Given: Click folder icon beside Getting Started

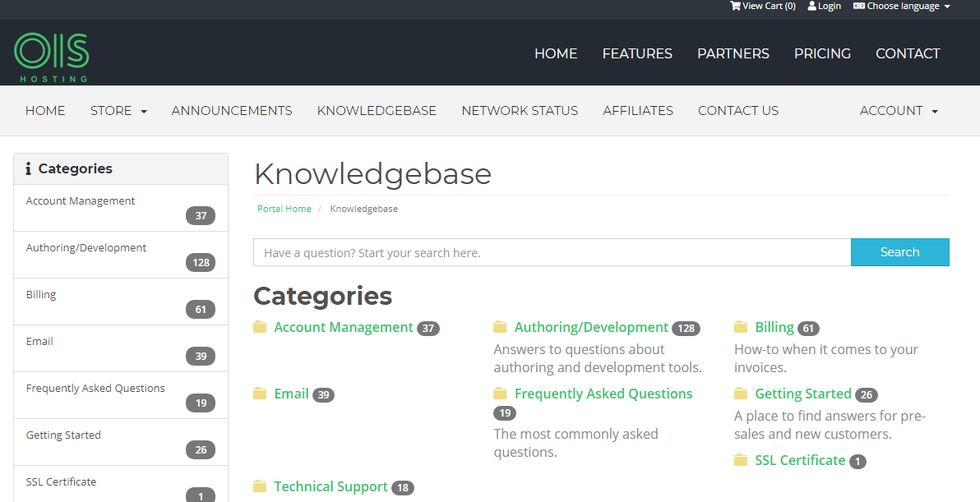Looking at the screenshot, I should (741, 394).
